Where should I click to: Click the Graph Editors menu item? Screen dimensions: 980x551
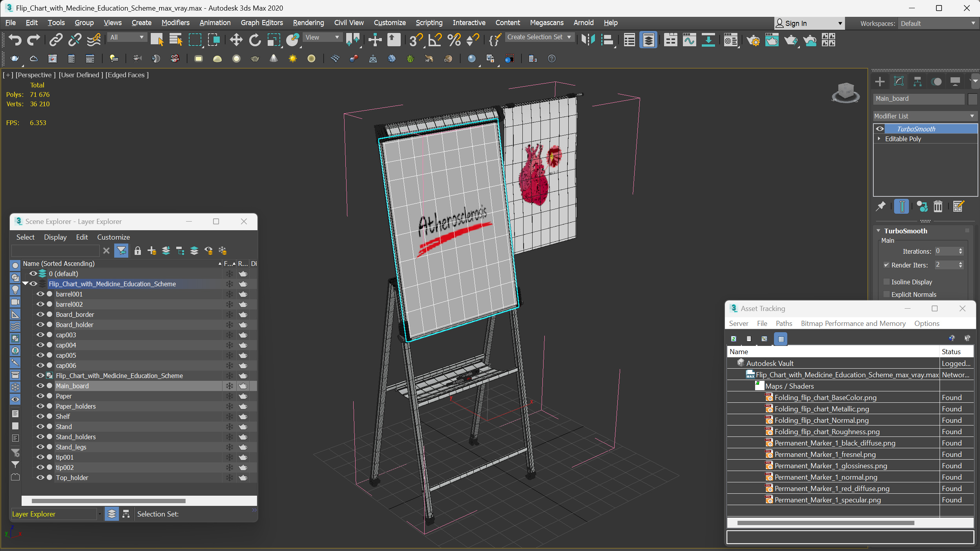(262, 22)
